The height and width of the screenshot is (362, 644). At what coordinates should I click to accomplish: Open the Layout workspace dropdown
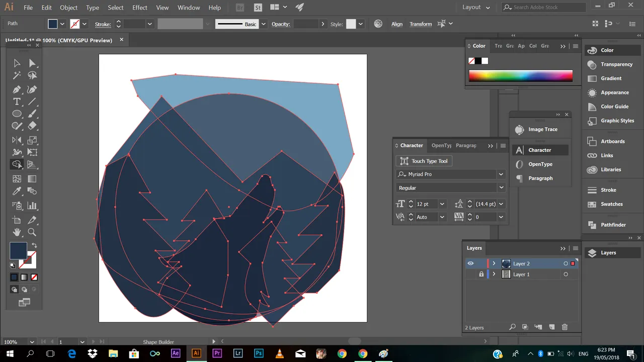(x=476, y=8)
